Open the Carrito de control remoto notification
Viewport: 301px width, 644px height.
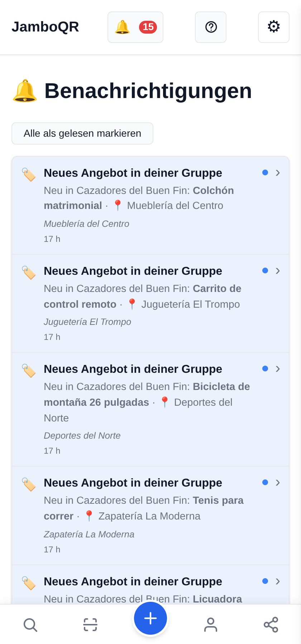[x=150, y=303]
